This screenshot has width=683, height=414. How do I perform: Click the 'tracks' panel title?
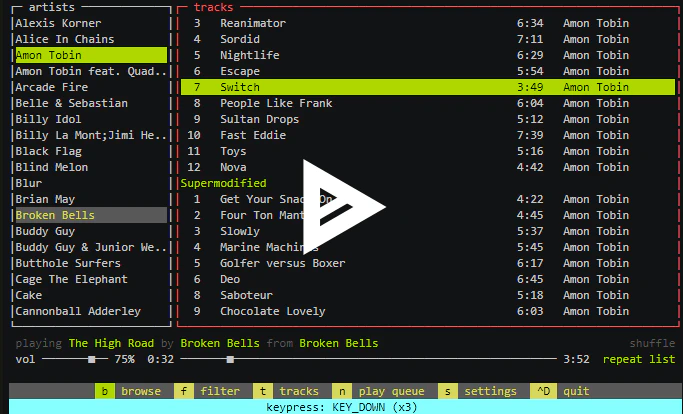213,7
